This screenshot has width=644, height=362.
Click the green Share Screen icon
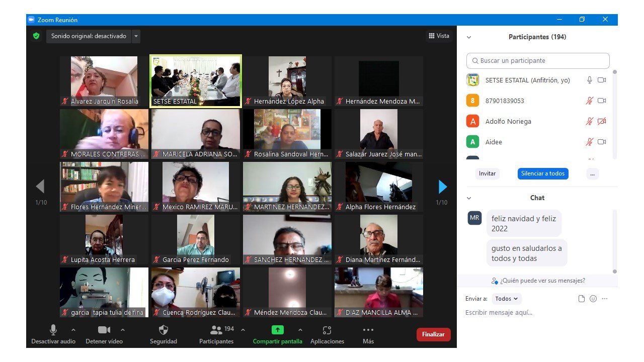[277, 330]
